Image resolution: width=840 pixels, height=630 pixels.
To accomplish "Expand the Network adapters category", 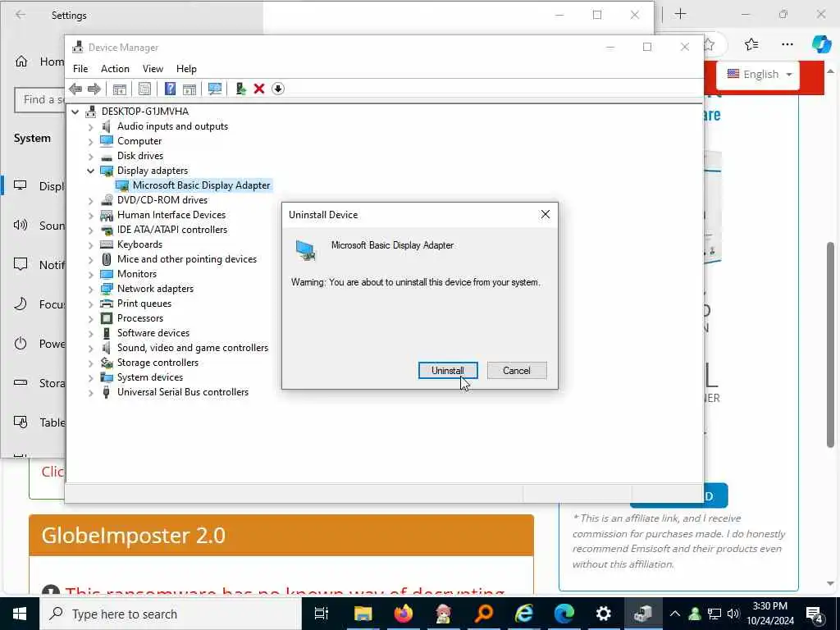I will [x=90, y=289].
